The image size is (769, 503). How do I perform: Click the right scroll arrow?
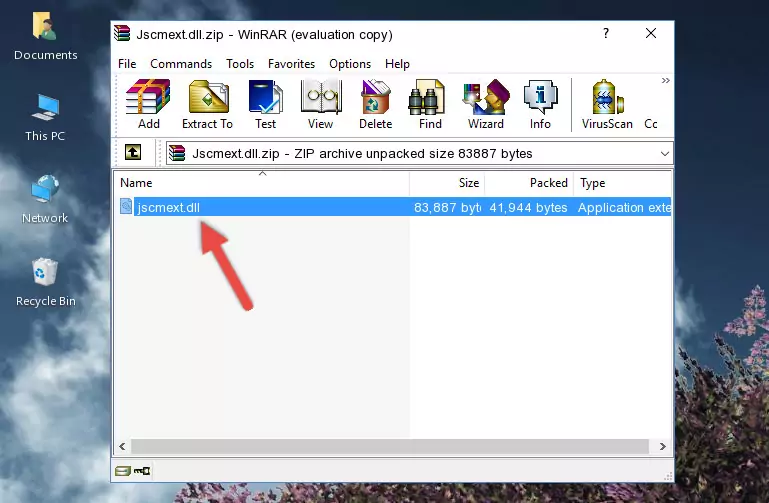click(663, 446)
